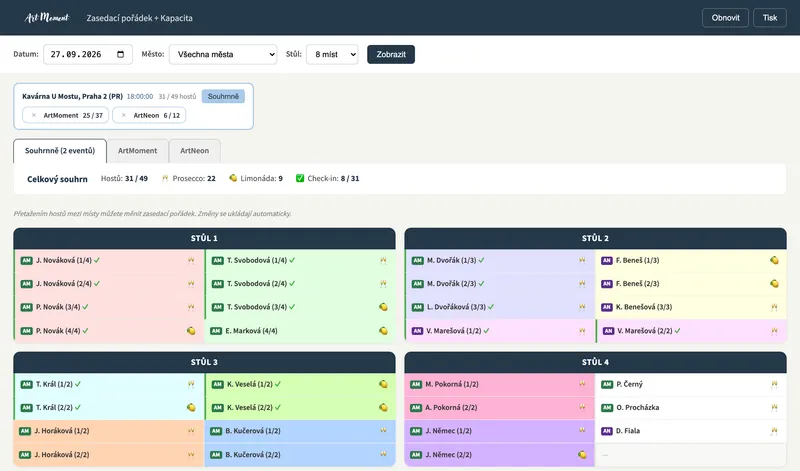Click the check-in green checkbox icon in summary
This screenshot has height=471, width=800.
[x=300, y=178]
